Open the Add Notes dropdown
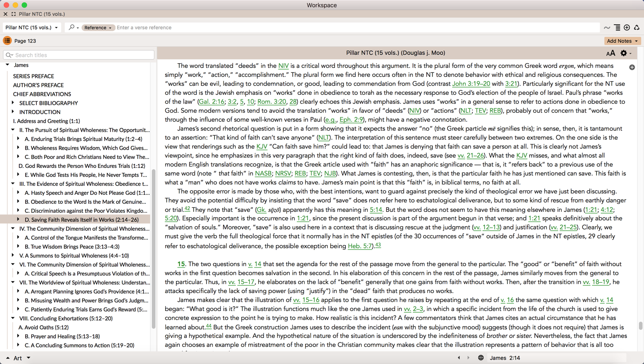Image resolution: width=644 pixels, height=364 pixels. click(x=622, y=41)
